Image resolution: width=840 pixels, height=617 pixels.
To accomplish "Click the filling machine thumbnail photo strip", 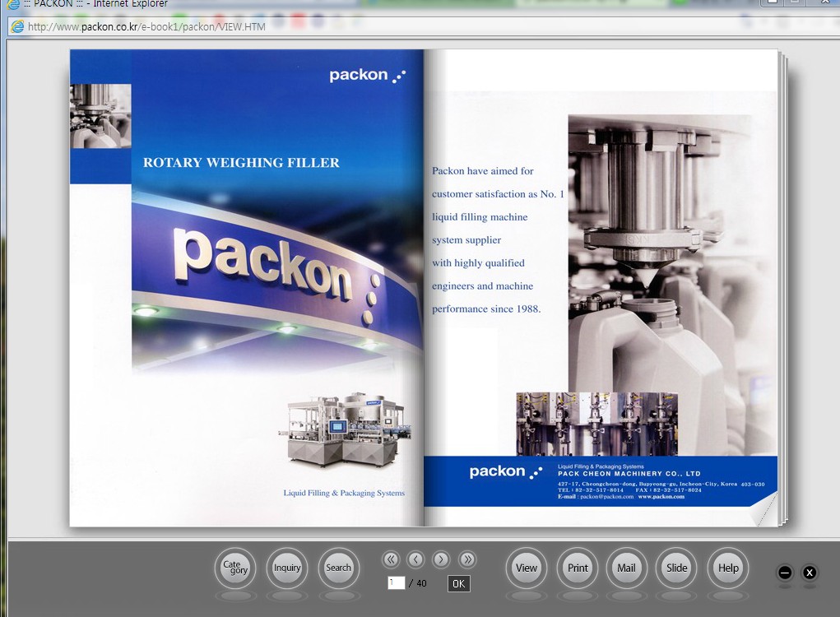I will (x=596, y=424).
